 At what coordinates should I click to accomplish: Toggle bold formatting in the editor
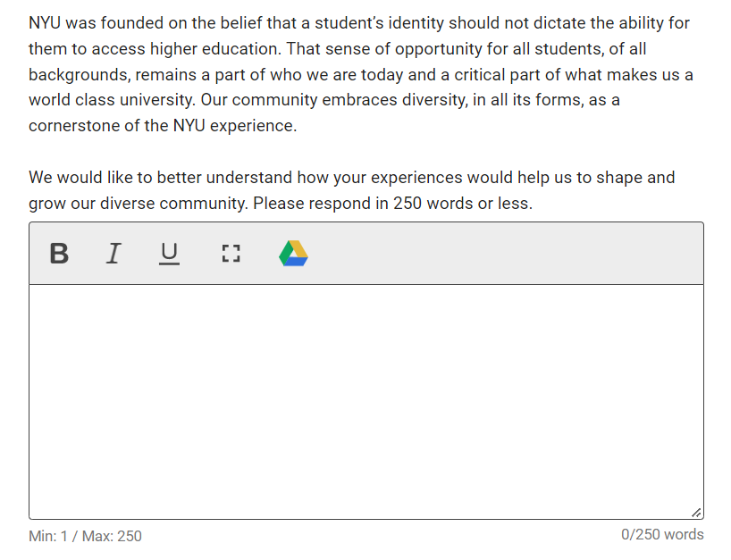(59, 254)
